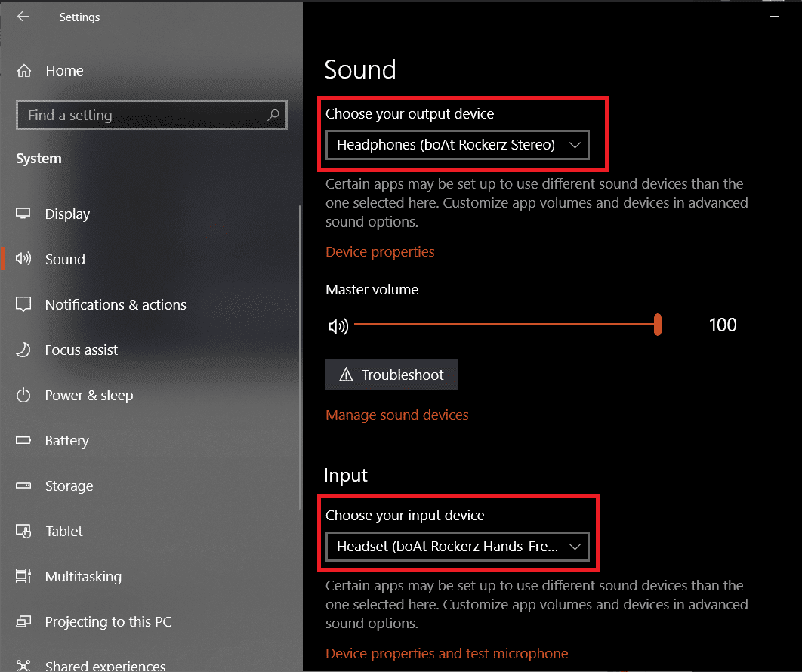This screenshot has height=672, width=802.
Task: Open Storage settings via the drive icon
Action: click(x=23, y=486)
